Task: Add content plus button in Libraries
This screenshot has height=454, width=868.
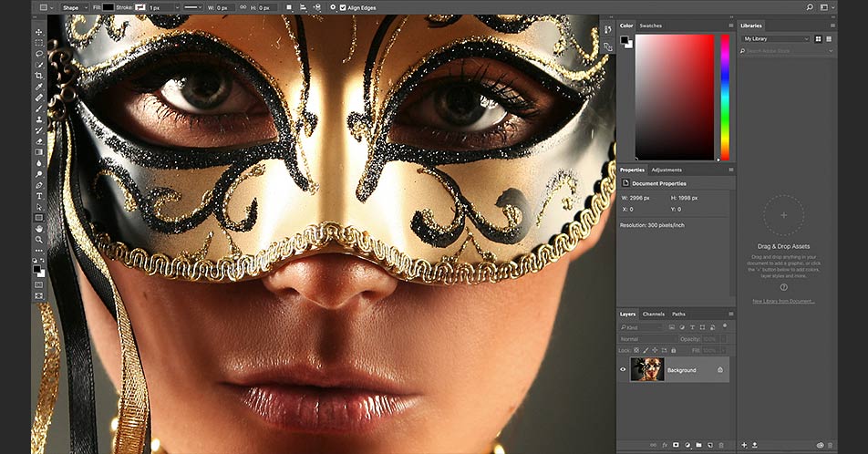Action: pos(744,445)
